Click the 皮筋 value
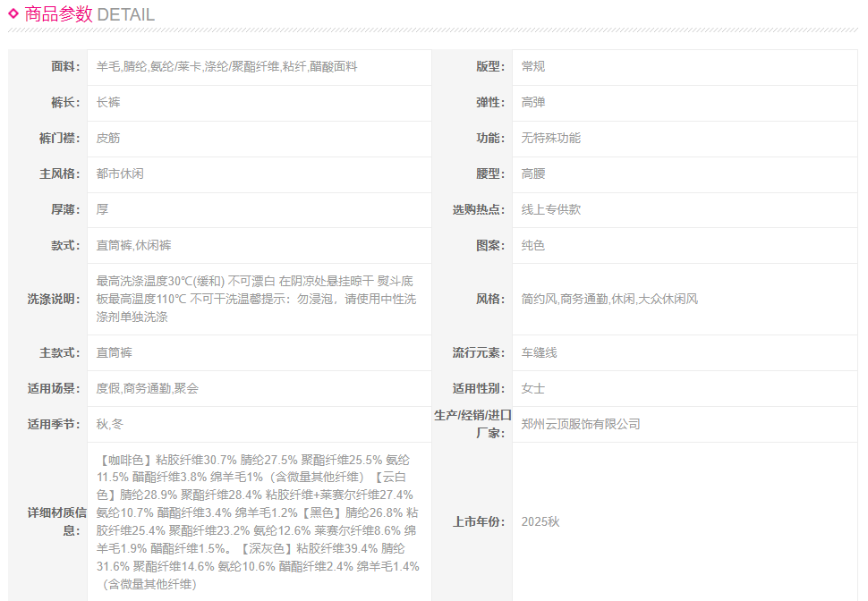Screen dimensions: 868x601 click(x=108, y=139)
